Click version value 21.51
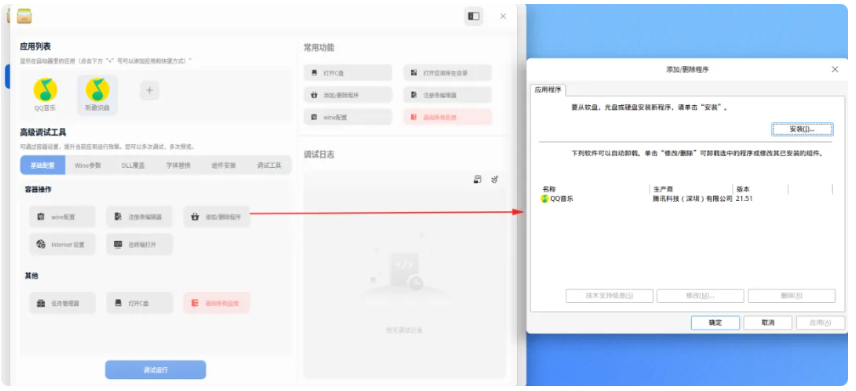 744,199
